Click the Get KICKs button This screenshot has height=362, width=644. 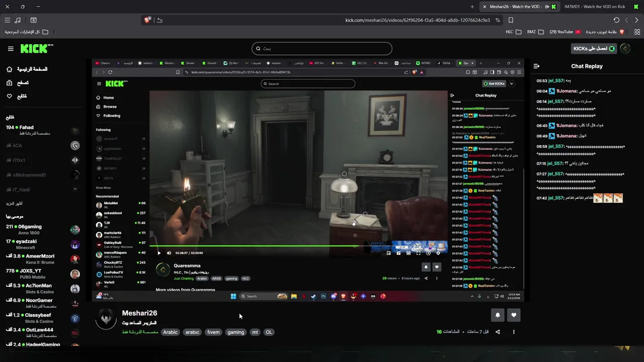tap(594, 49)
